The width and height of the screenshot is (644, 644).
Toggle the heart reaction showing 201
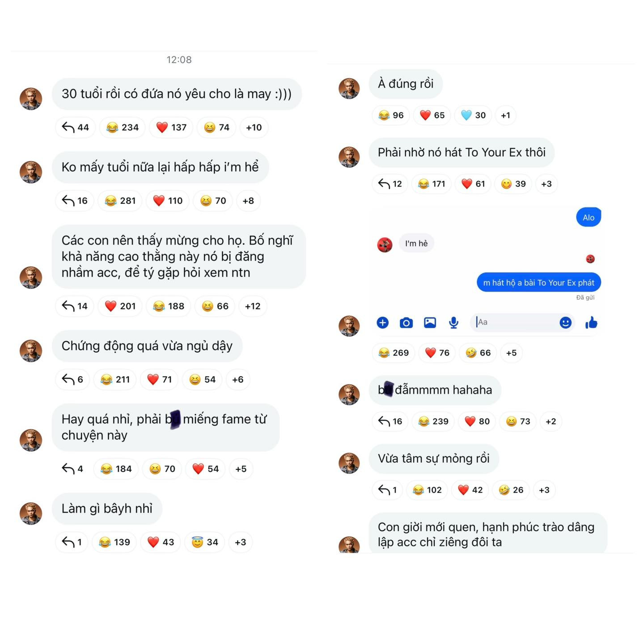pyautogui.click(x=120, y=306)
